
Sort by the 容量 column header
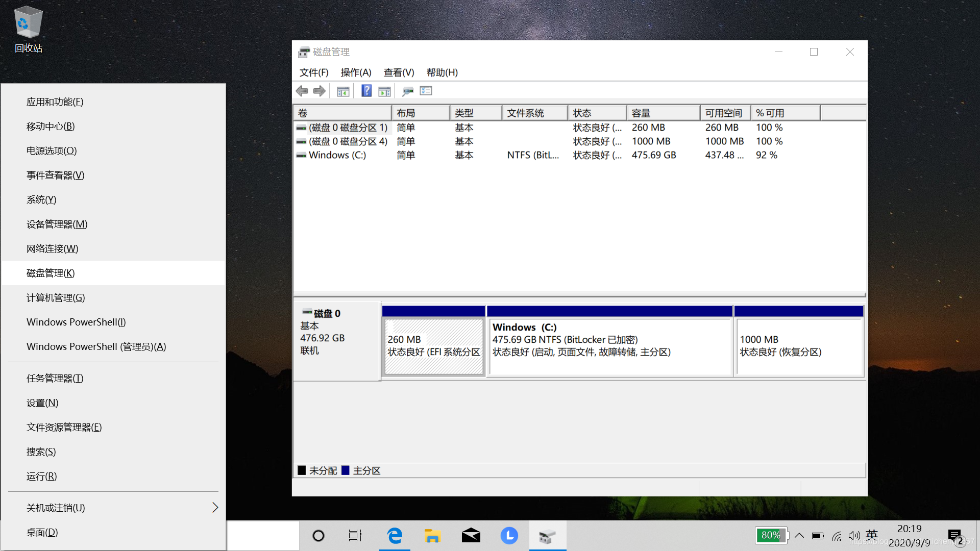pos(662,113)
